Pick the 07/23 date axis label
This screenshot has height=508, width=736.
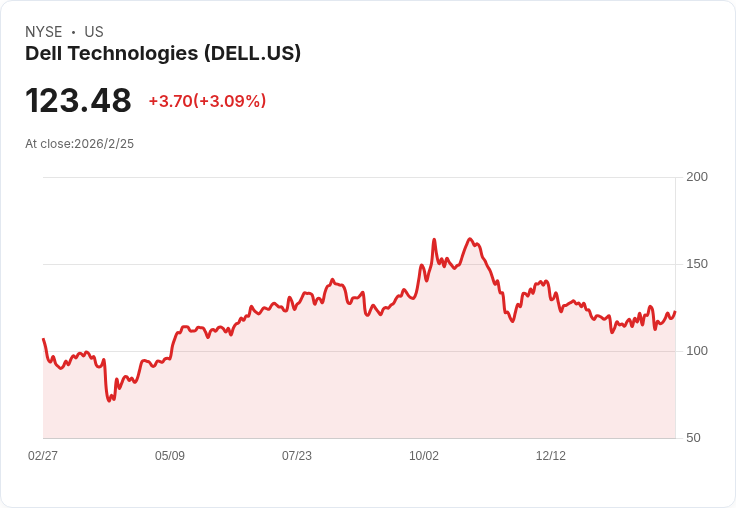tap(297, 455)
